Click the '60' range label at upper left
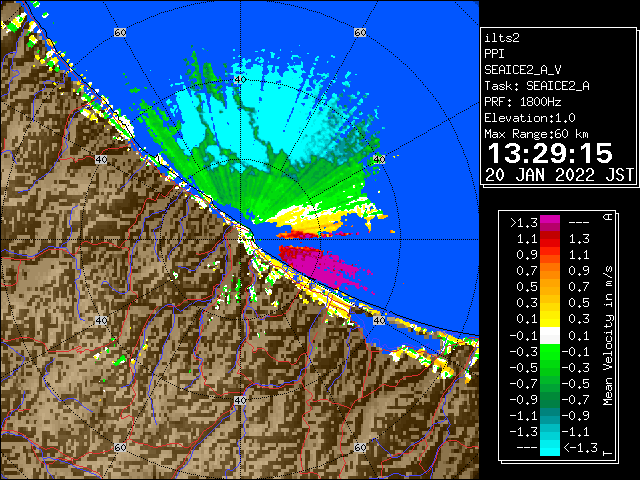Viewport: 640px width, 480px height. (x=120, y=32)
